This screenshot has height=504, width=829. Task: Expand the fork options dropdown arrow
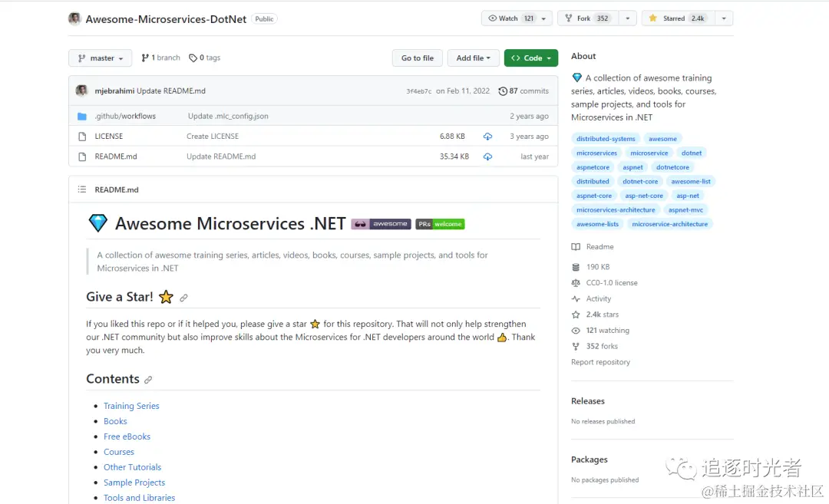(x=628, y=18)
